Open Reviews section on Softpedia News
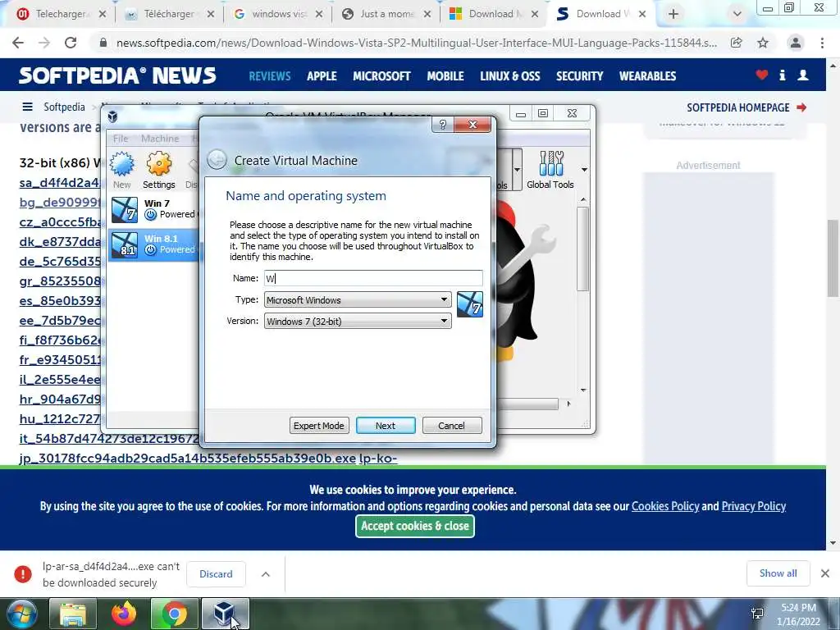840x630 pixels. pyautogui.click(x=269, y=76)
